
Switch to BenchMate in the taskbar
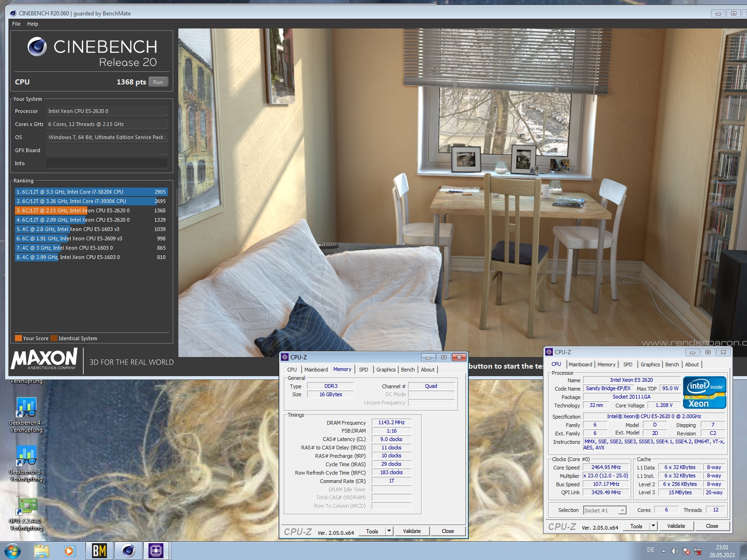[99, 551]
